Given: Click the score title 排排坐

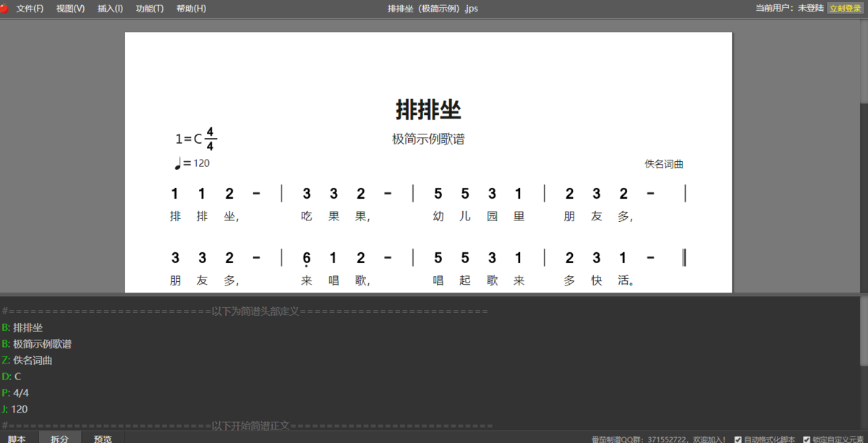Looking at the screenshot, I should click(x=428, y=110).
